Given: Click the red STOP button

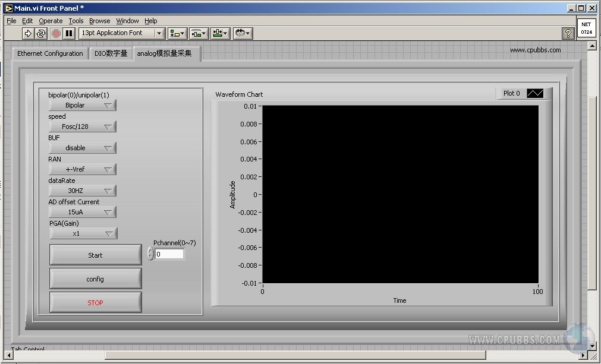Looking at the screenshot, I should pos(96,302).
